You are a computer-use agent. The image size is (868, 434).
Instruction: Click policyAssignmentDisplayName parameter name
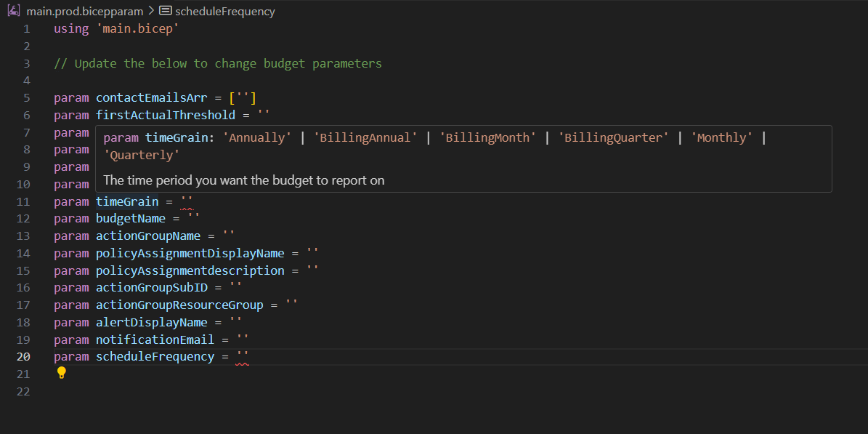[x=190, y=253]
